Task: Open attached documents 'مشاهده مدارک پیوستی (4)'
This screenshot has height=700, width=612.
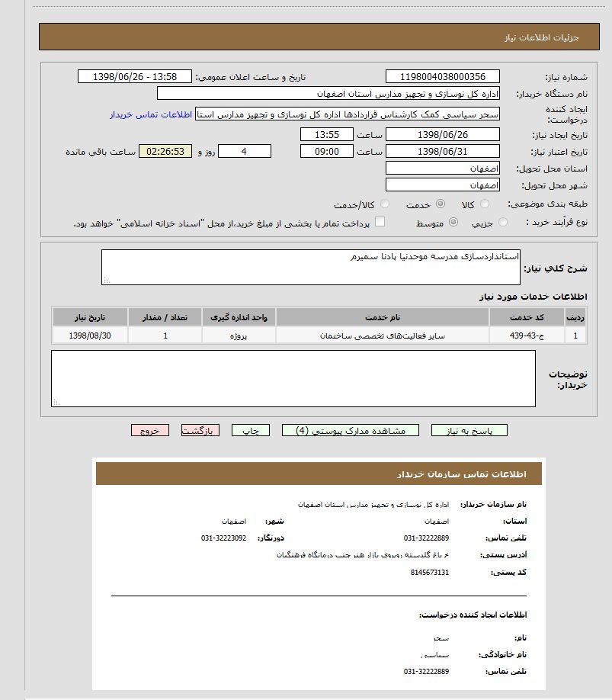Action: point(351,431)
